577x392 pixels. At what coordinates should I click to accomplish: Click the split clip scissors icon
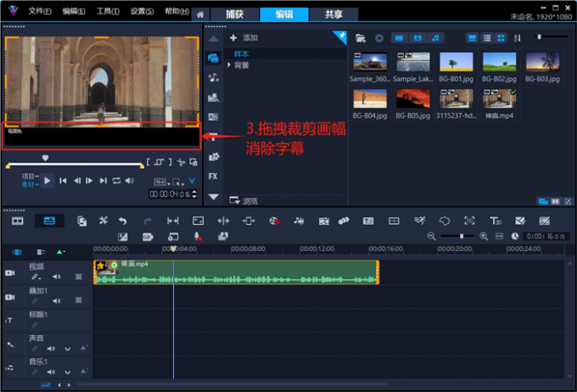tap(181, 162)
